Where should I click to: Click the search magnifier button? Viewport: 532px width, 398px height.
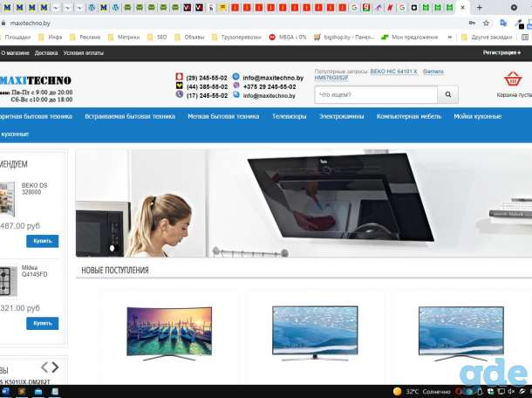pyautogui.click(x=448, y=95)
